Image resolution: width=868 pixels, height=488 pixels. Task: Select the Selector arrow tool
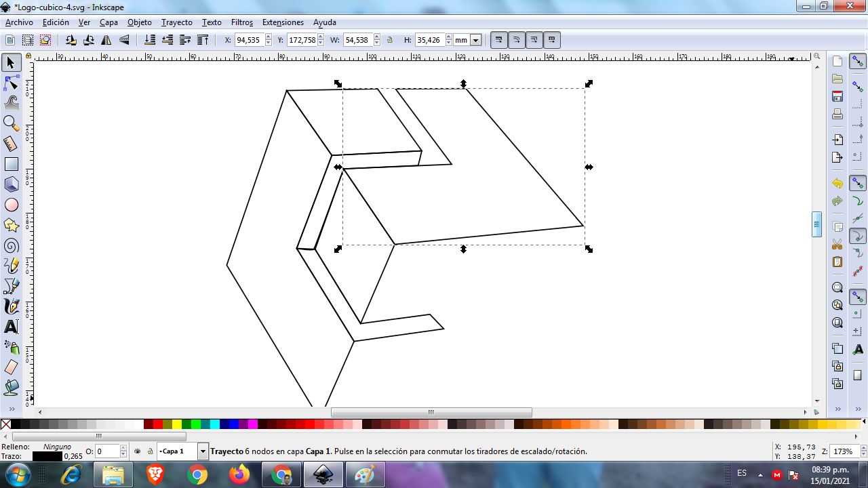(x=11, y=63)
